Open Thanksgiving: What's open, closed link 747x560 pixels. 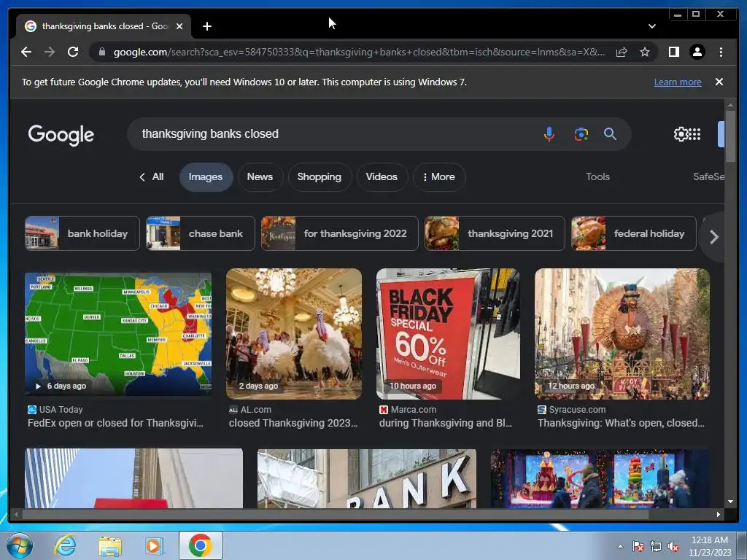[x=621, y=423]
